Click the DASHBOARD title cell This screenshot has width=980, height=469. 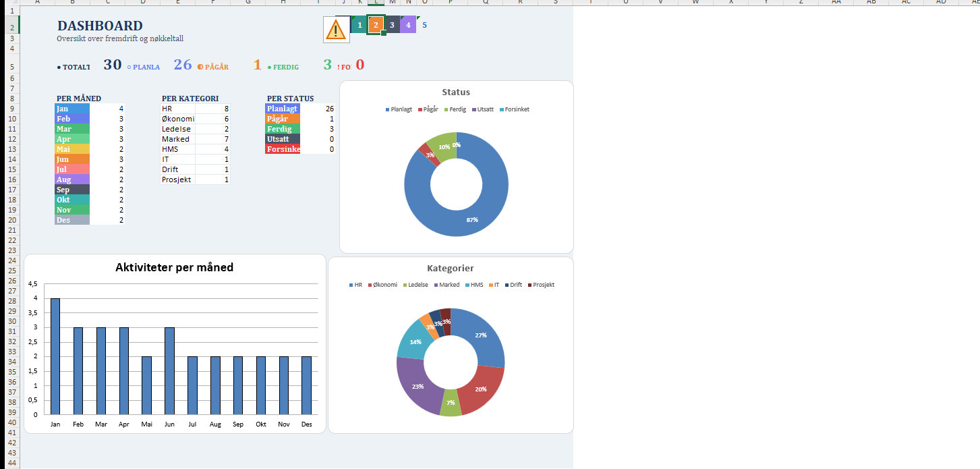(x=100, y=26)
